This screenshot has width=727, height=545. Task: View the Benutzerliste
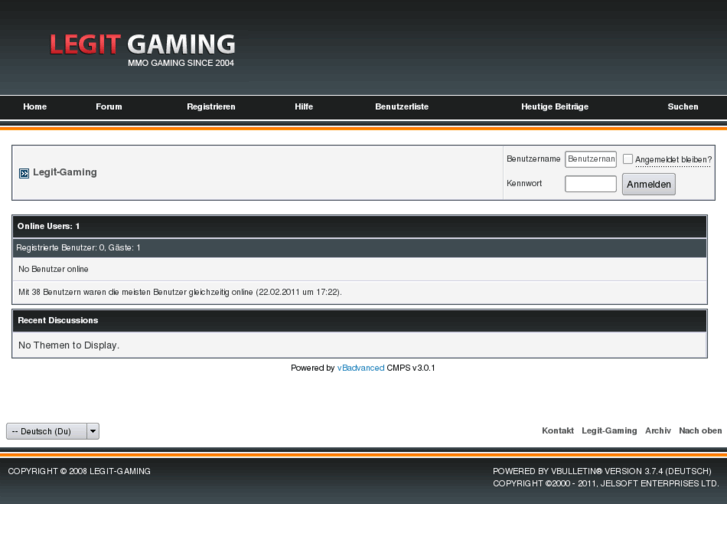pos(402,107)
